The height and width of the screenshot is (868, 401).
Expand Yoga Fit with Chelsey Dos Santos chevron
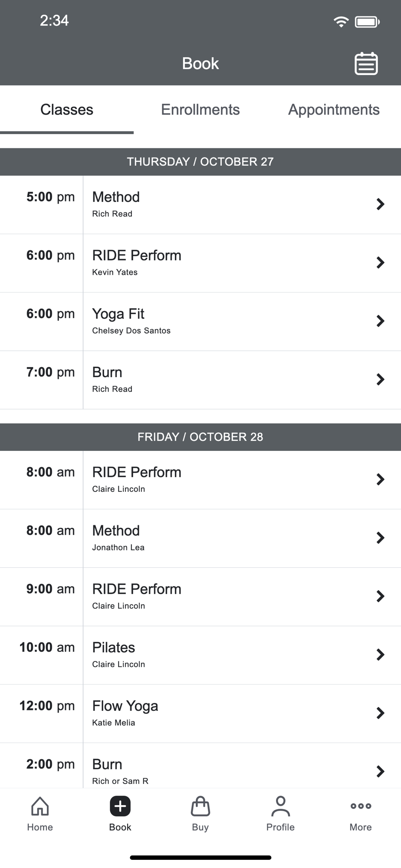[x=380, y=321]
